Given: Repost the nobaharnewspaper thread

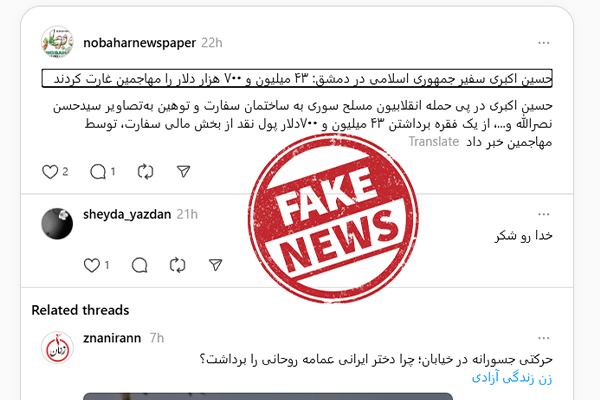Looking at the screenshot, I should pos(145,172).
